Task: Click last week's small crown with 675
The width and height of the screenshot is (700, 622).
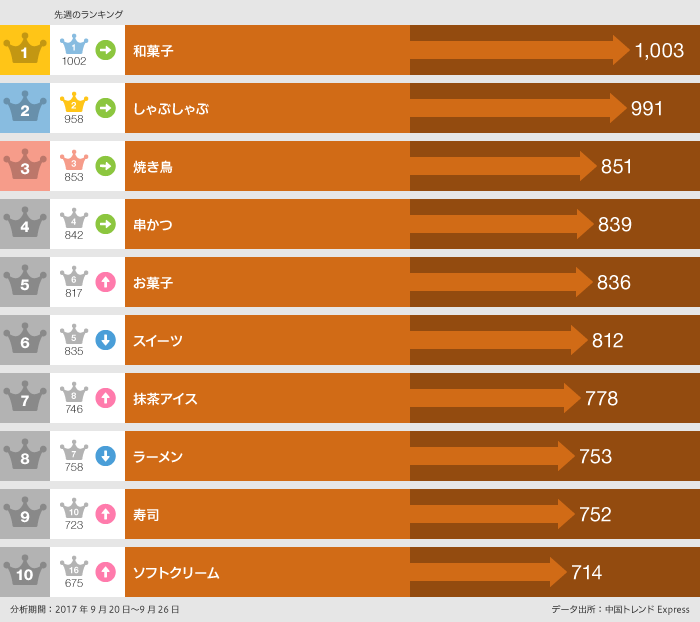Action: point(74,568)
